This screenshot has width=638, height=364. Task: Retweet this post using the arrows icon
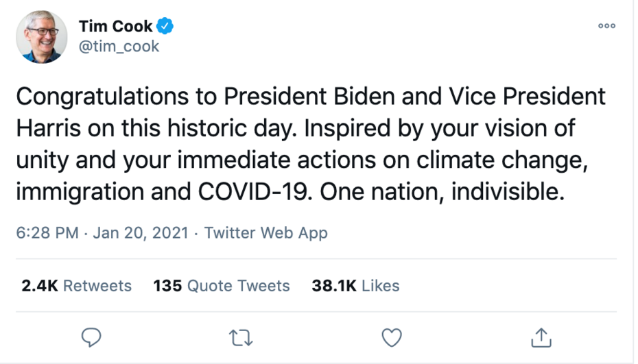coord(241,337)
